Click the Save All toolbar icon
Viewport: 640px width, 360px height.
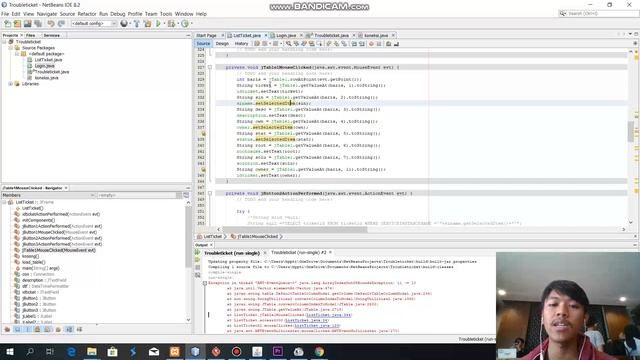pyautogui.click(x=38, y=24)
